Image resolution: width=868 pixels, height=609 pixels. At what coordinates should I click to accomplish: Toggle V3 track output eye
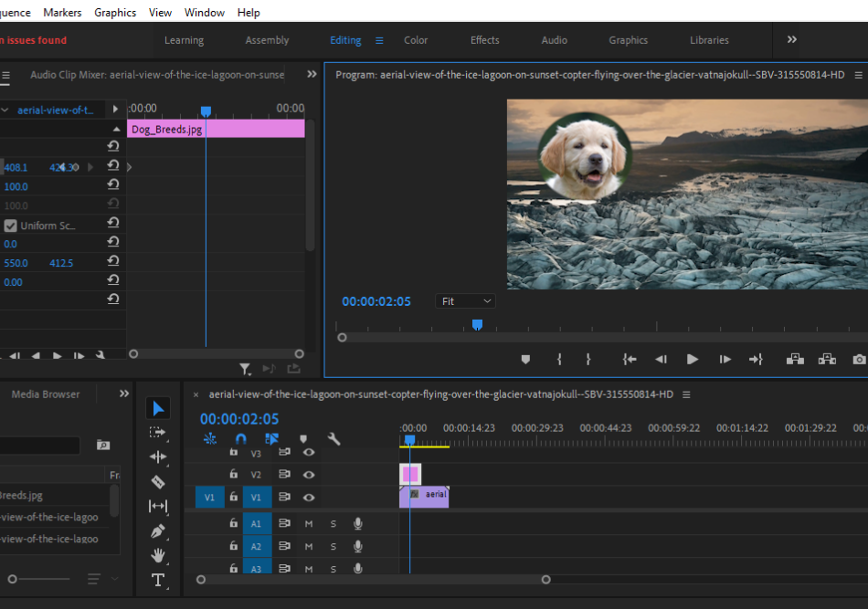pyautogui.click(x=309, y=453)
